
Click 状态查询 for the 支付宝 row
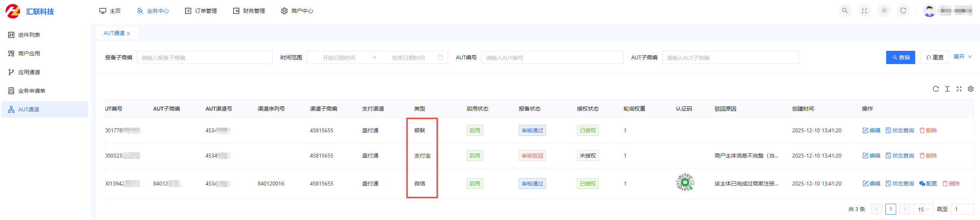point(900,156)
